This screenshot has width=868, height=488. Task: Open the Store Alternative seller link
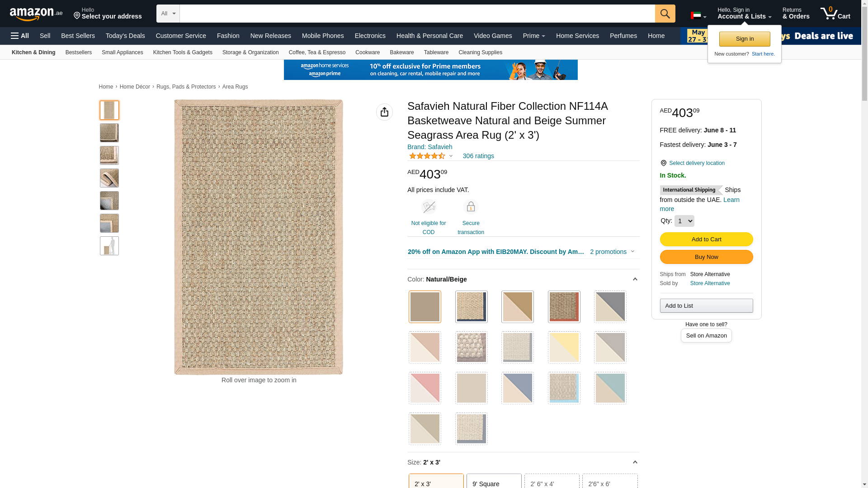tap(710, 283)
